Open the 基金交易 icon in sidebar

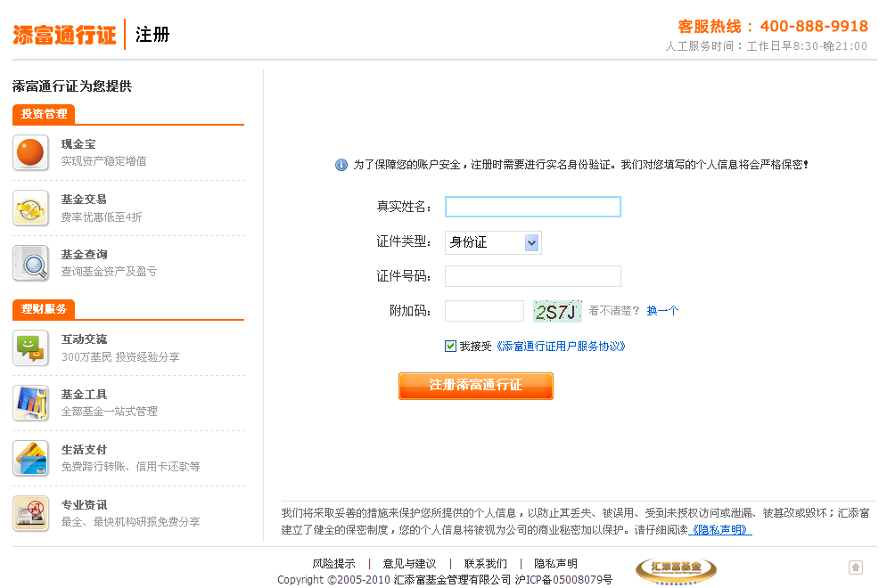click(30, 208)
